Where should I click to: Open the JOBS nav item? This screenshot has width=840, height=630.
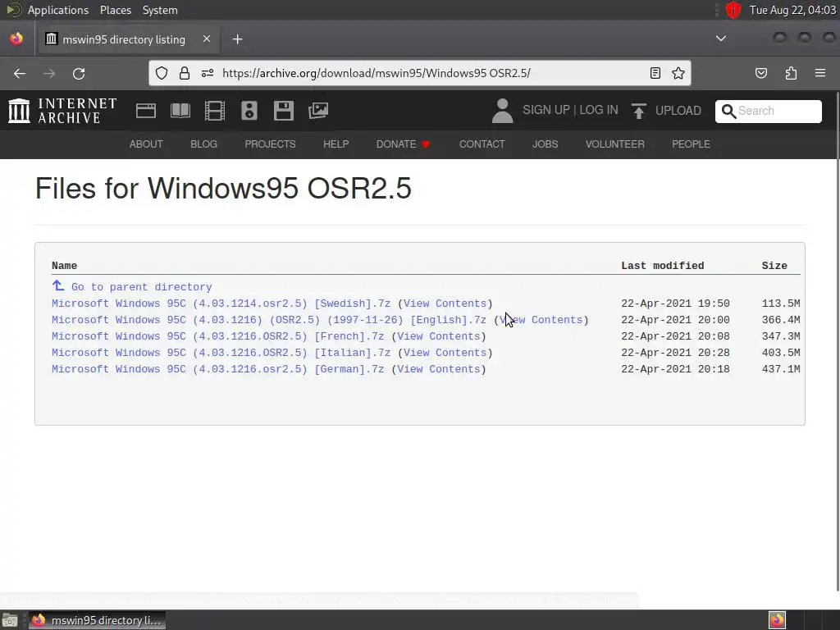point(545,144)
